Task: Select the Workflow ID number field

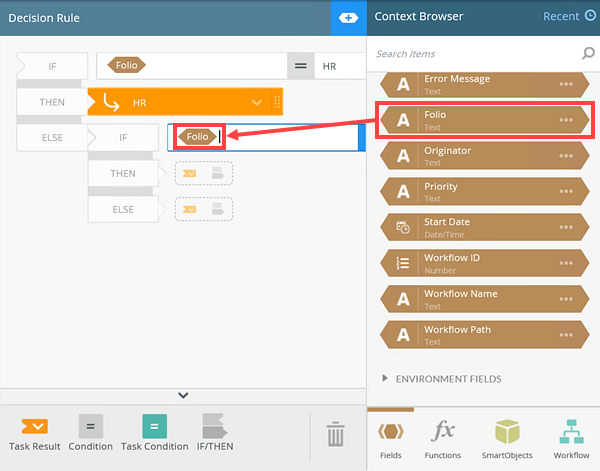Action: click(484, 263)
